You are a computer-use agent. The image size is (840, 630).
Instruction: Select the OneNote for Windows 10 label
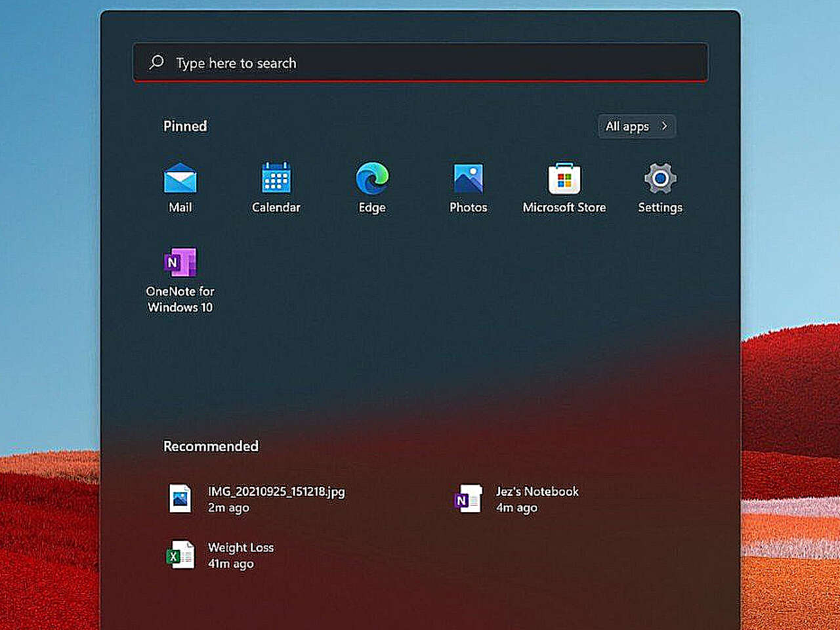click(x=180, y=299)
